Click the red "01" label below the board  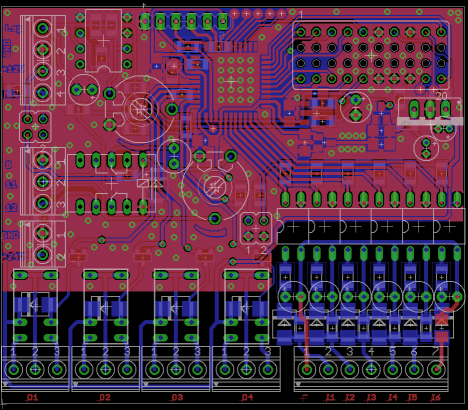(x=32, y=397)
